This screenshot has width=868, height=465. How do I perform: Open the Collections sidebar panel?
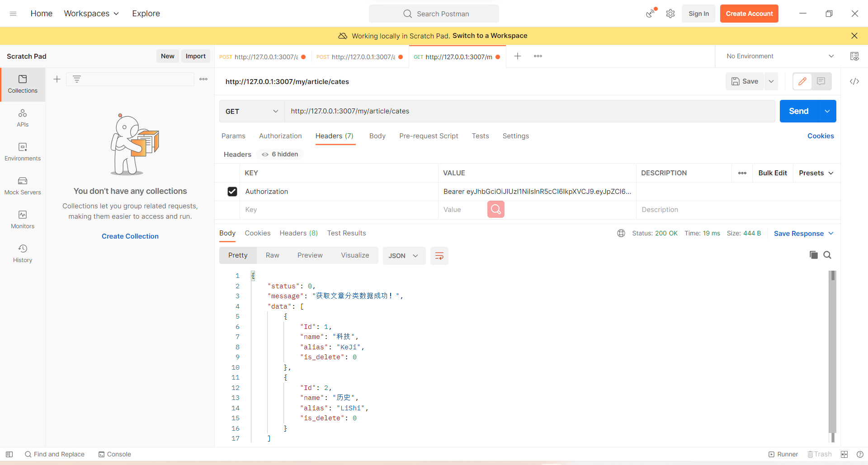point(23,85)
